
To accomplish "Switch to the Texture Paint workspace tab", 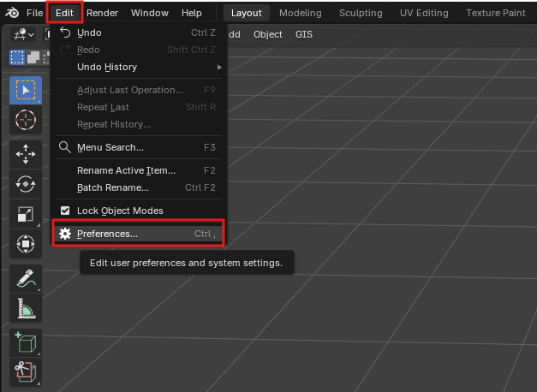I will point(496,13).
